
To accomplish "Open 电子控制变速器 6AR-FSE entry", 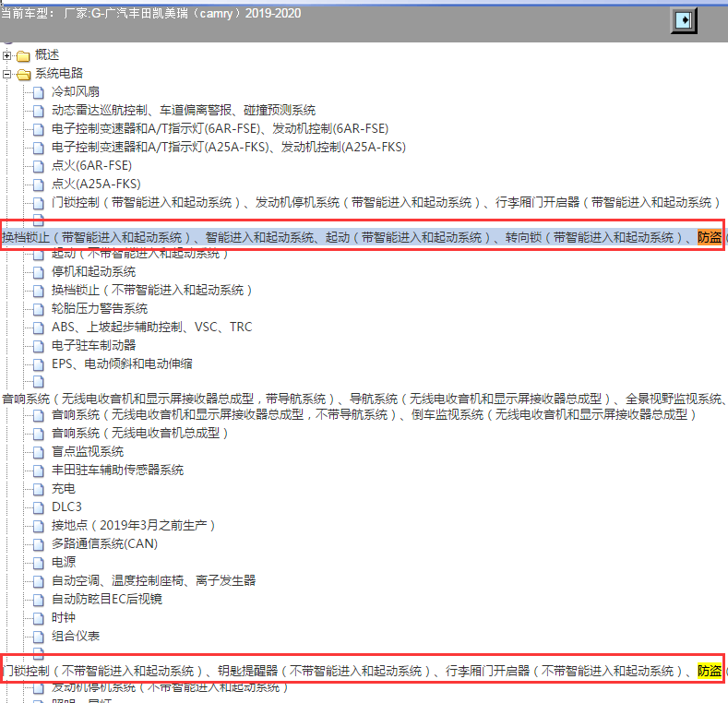I will pyautogui.click(x=221, y=128).
